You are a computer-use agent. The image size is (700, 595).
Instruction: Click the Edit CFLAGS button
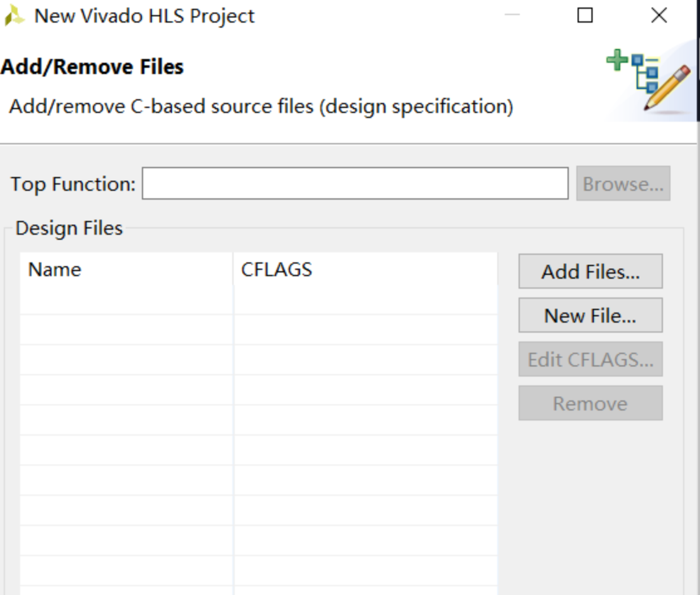(x=590, y=359)
